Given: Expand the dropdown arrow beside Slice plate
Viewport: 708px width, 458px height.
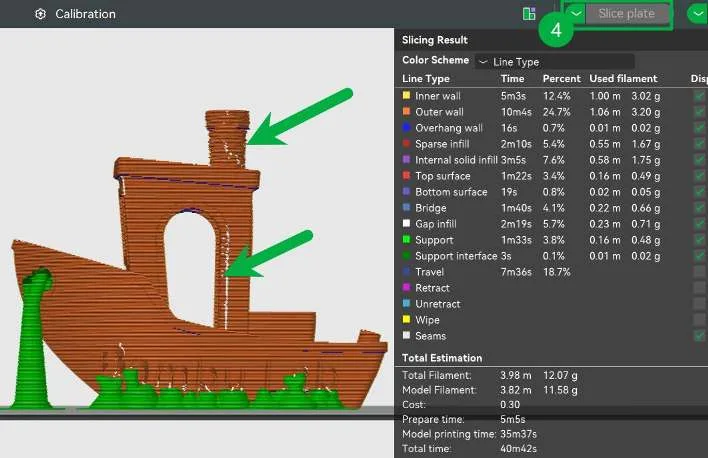Looking at the screenshot, I should (x=576, y=14).
